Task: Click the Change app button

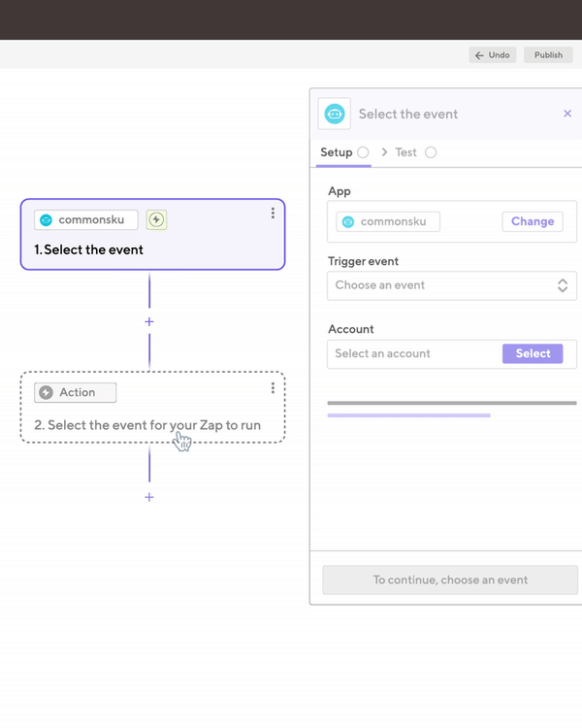Action: tap(533, 221)
